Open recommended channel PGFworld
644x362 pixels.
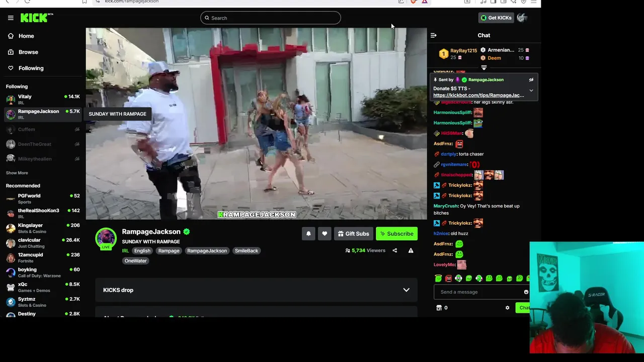pyautogui.click(x=43, y=198)
